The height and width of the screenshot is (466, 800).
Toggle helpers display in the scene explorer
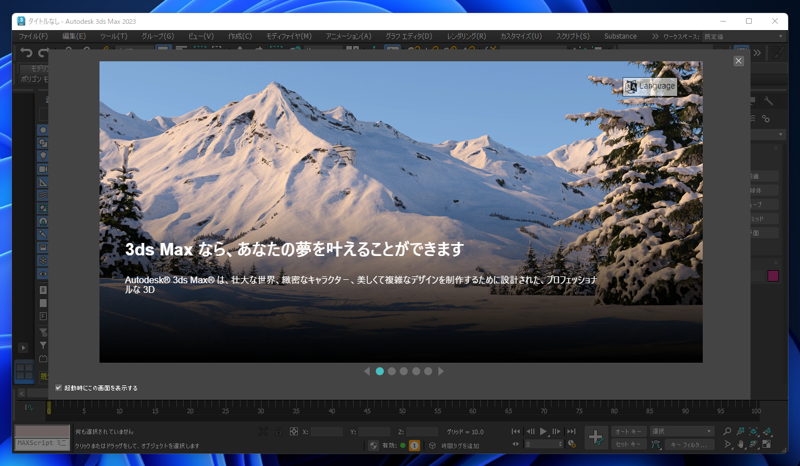tap(43, 182)
